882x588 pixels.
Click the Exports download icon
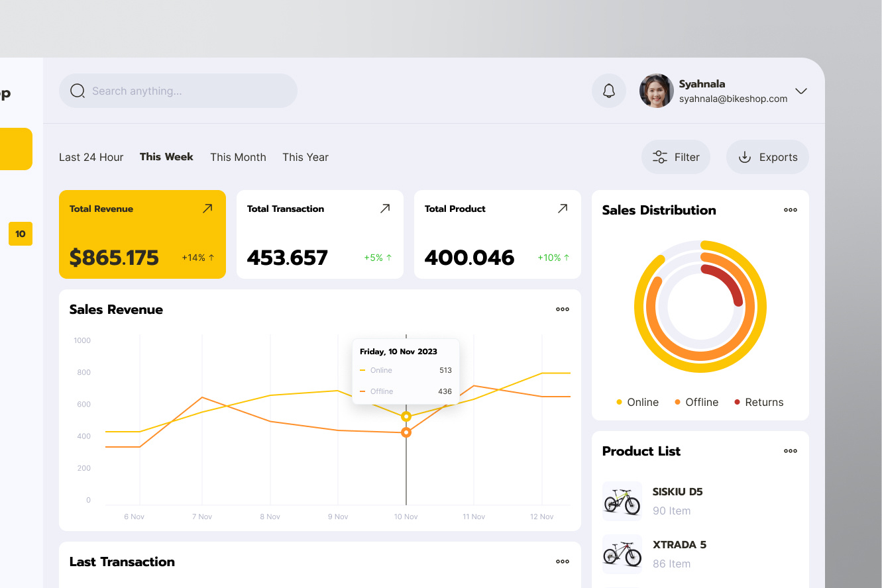(x=744, y=157)
